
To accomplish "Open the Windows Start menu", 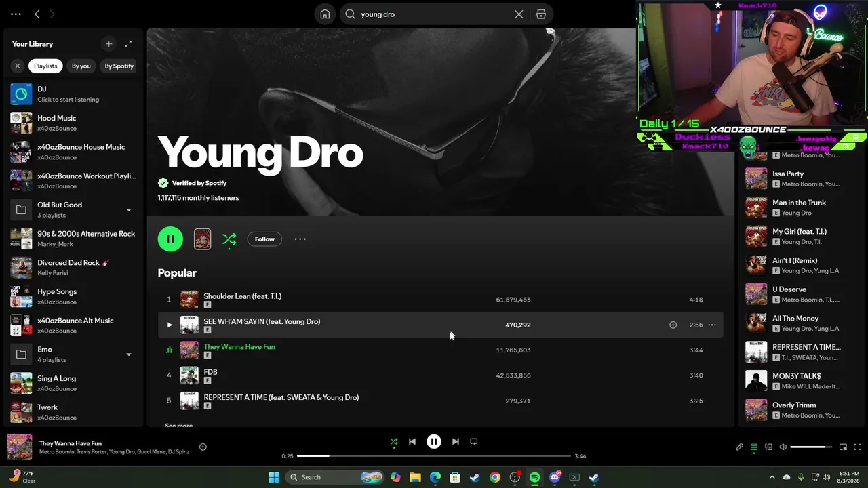I will click(x=274, y=477).
